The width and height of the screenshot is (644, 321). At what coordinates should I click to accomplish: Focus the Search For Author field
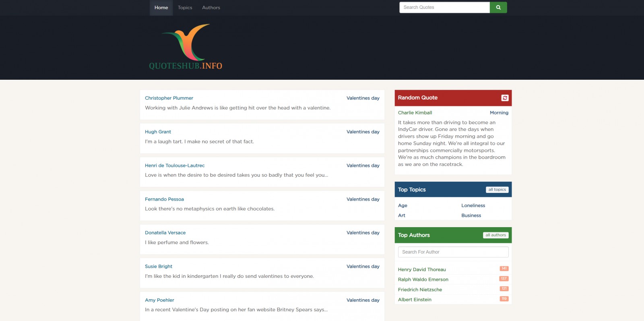pos(453,252)
